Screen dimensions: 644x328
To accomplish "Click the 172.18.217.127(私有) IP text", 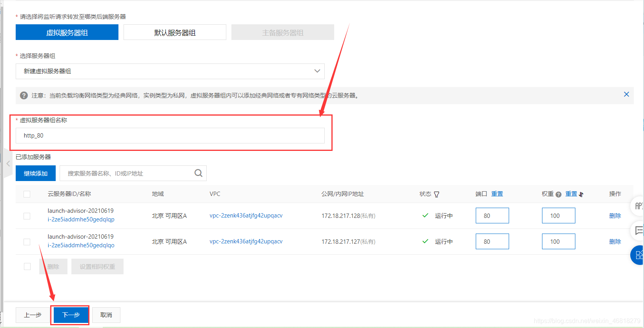I will [x=348, y=242].
